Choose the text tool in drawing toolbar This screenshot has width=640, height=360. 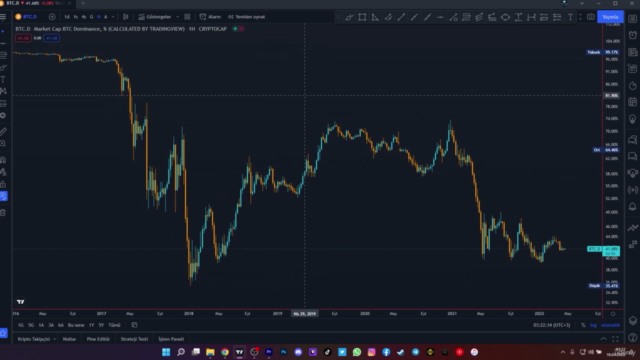click(570, 17)
